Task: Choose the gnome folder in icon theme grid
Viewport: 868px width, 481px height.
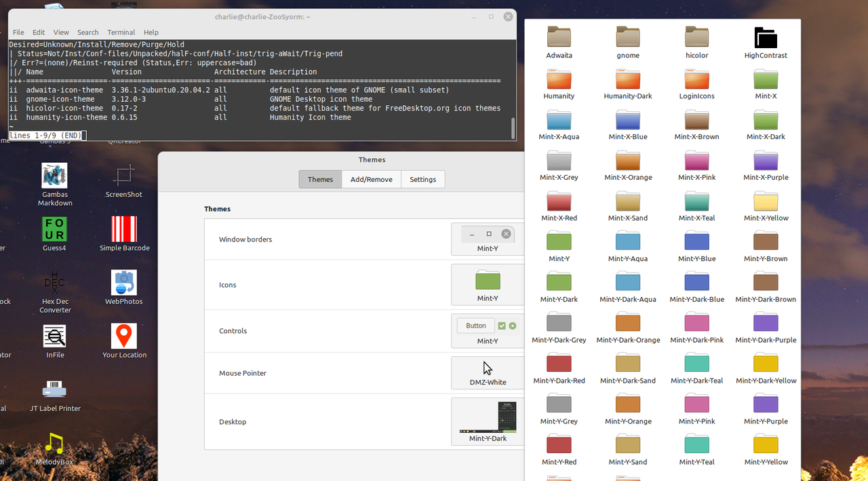Action: (628, 43)
